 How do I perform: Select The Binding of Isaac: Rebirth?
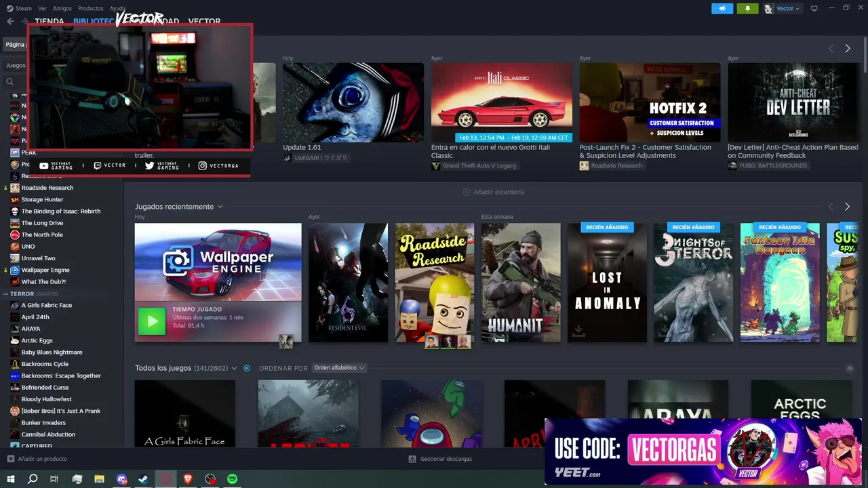coord(61,211)
